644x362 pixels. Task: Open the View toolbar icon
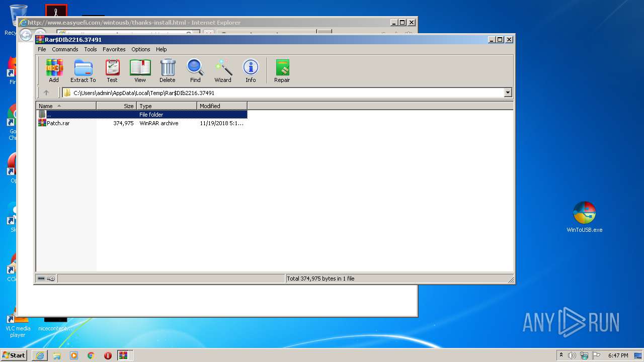(140, 71)
